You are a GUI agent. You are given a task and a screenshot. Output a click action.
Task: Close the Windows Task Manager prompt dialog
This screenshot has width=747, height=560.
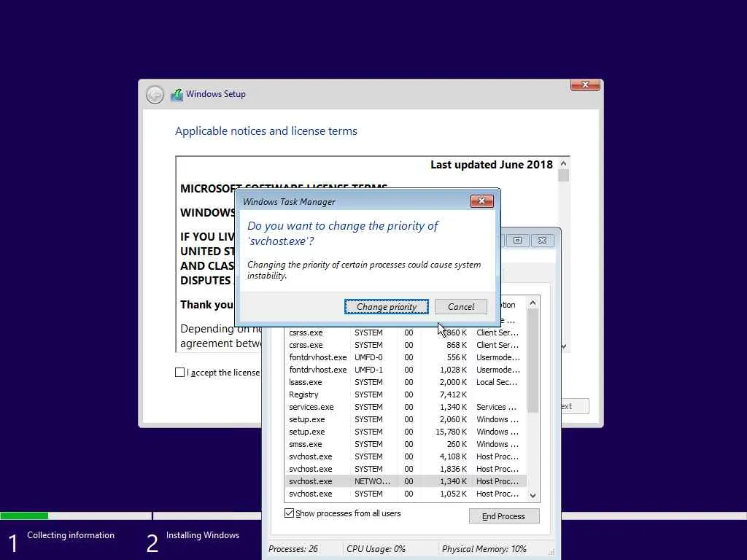(481, 201)
